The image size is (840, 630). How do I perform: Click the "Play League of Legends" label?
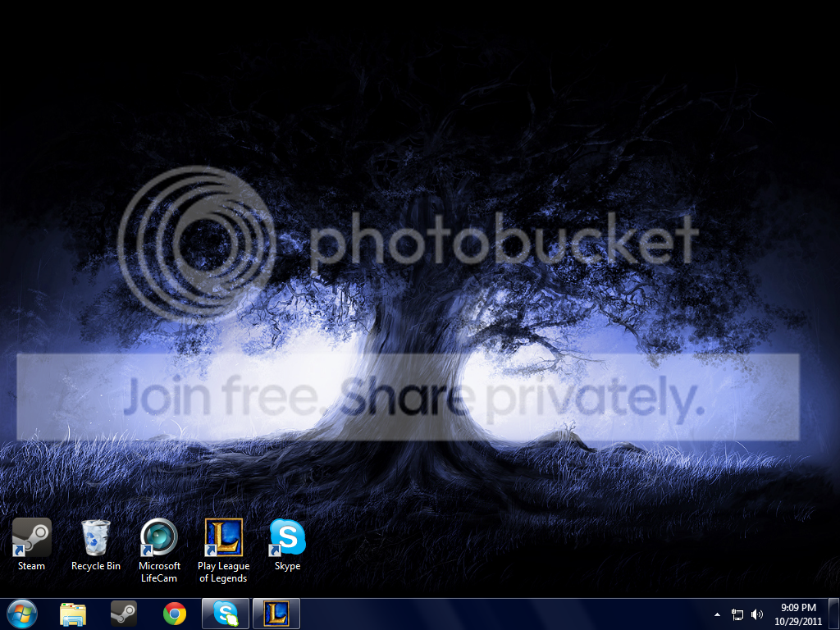click(x=223, y=572)
